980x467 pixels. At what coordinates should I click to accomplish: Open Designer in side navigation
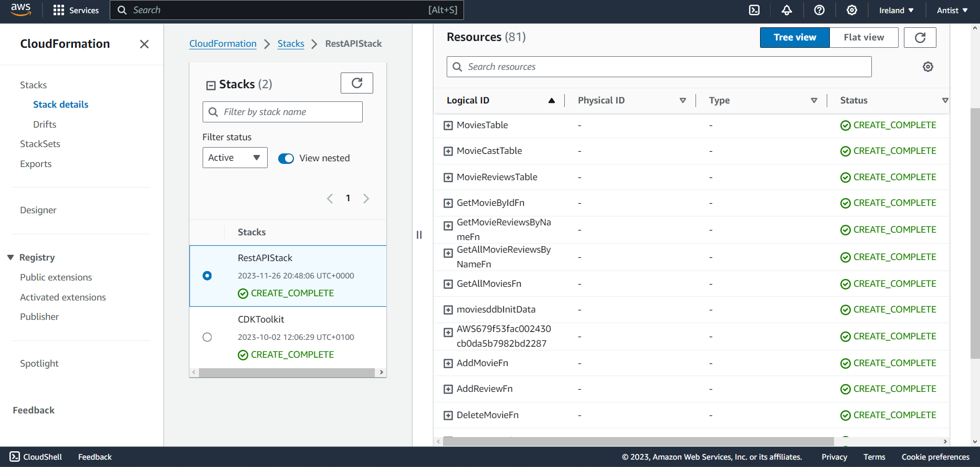[x=38, y=210]
